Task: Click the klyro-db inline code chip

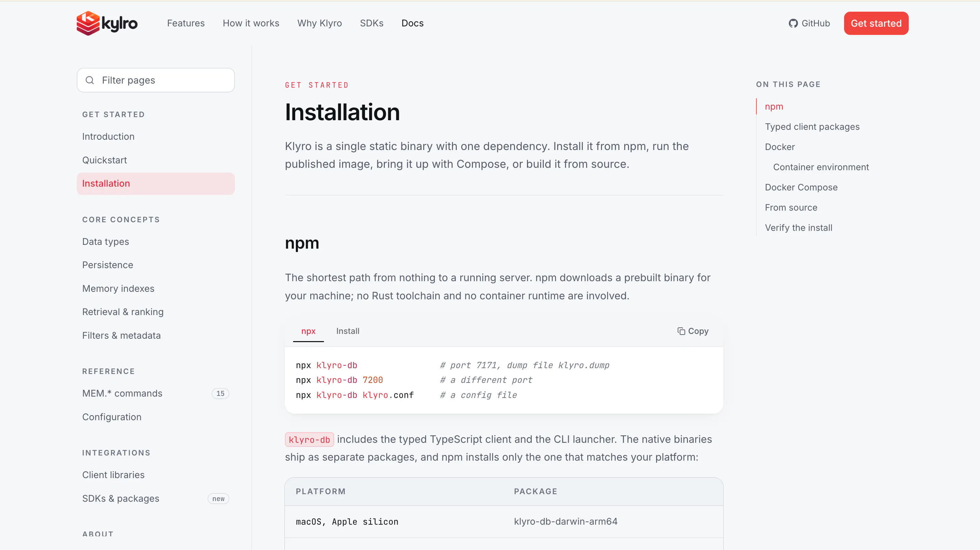Action: tap(309, 440)
